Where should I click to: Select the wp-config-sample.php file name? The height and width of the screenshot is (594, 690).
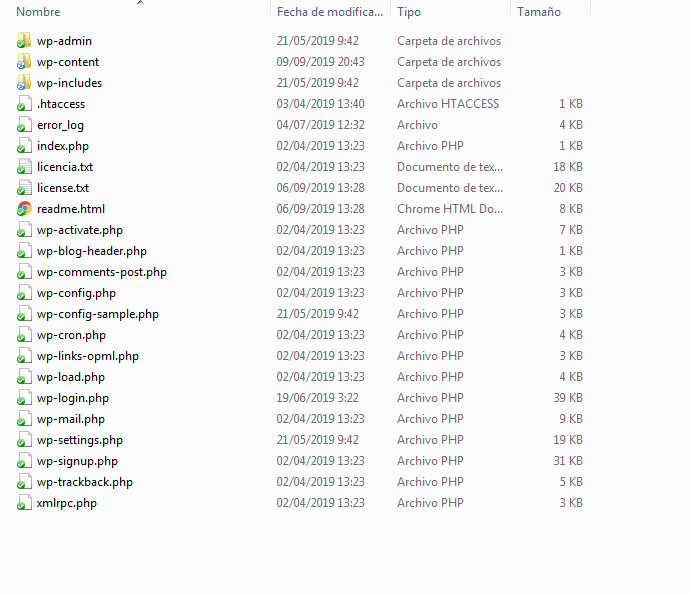click(x=98, y=314)
